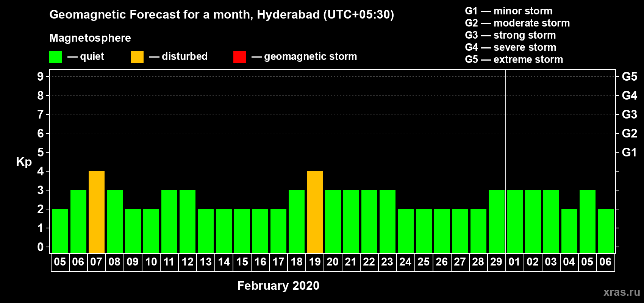Viewport: 644px width, 303px height.
Task: Click date cell 03 on the axis
Action: click(551, 262)
